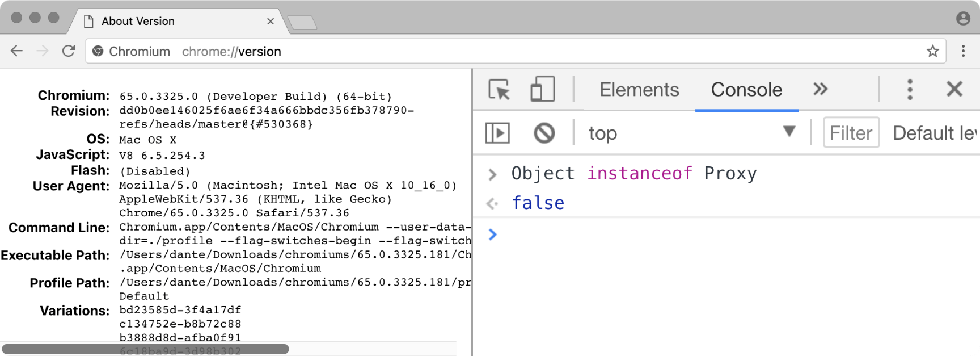Open the DevTools customize three-dot menu
The width and height of the screenshot is (980, 356).
click(910, 90)
